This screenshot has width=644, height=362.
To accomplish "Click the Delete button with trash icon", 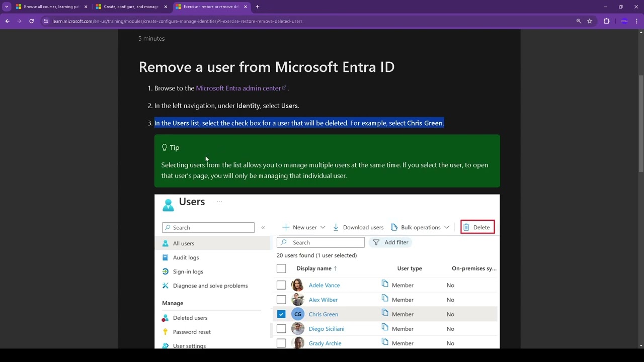I will (x=477, y=227).
